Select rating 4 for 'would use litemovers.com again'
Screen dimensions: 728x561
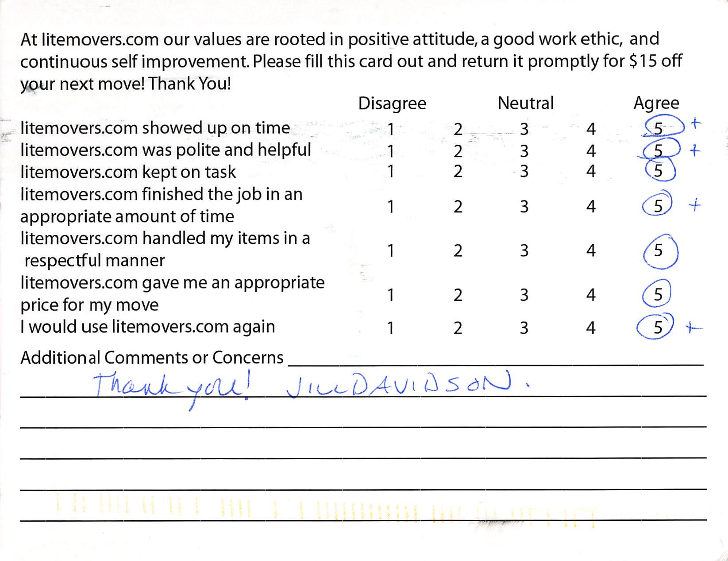pos(590,328)
